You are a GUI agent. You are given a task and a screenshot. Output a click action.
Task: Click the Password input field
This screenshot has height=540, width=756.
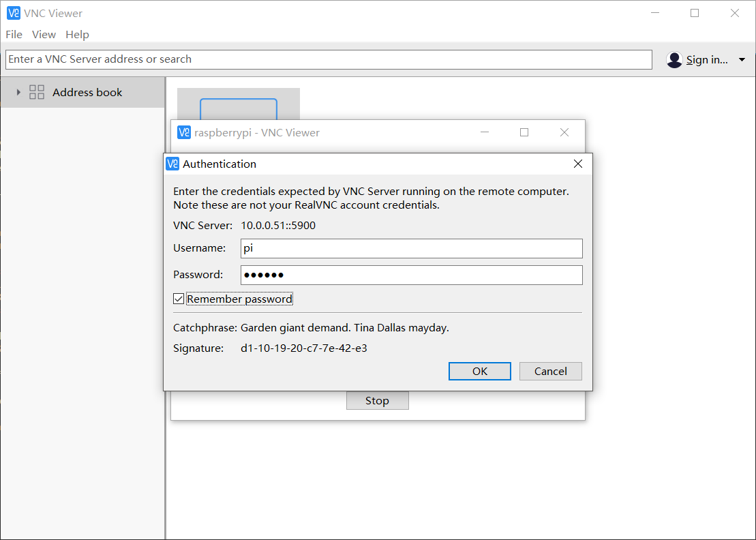[411, 275]
